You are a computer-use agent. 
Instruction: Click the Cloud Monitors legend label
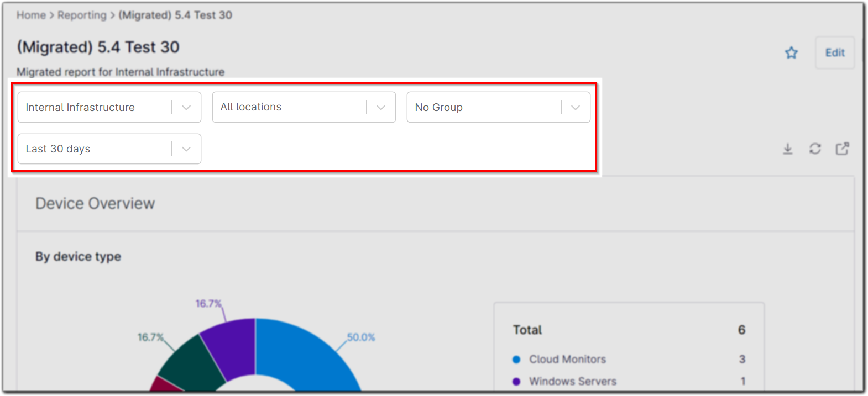[x=567, y=360]
